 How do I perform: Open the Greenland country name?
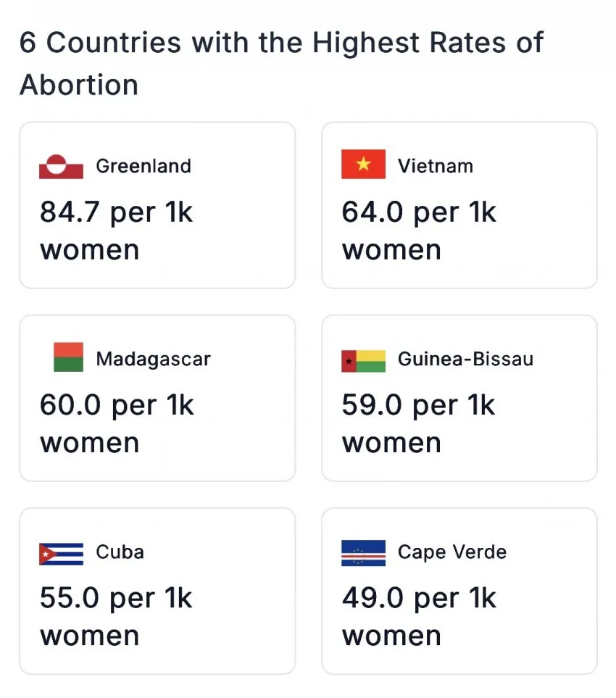143,166
